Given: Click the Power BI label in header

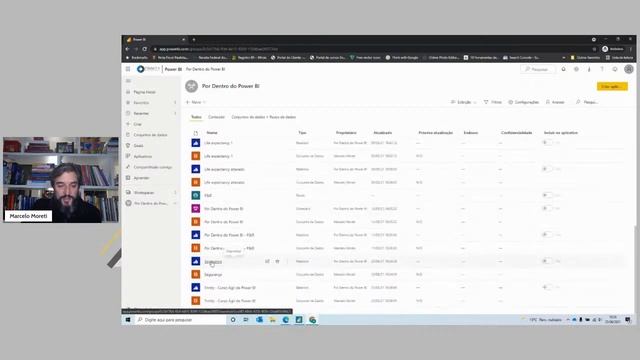Looking at the screenshot, I should tap(173, 69).
